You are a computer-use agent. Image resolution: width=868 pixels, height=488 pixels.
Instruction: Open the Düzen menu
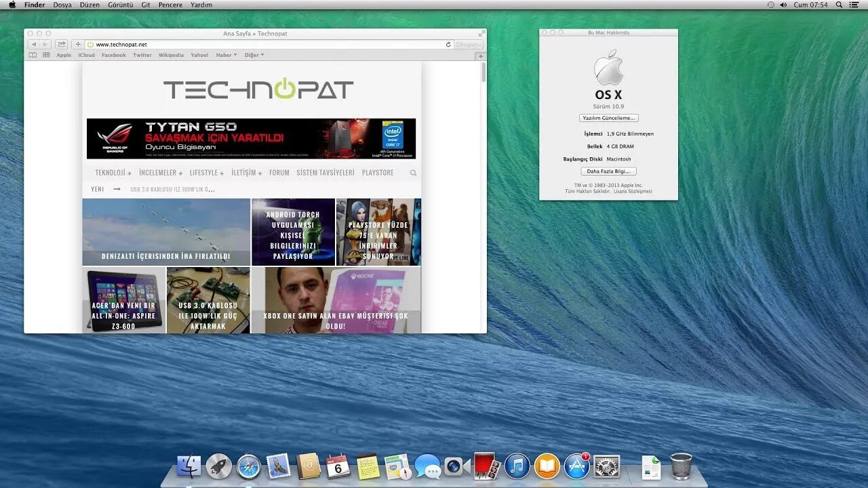tap(90, 5)
